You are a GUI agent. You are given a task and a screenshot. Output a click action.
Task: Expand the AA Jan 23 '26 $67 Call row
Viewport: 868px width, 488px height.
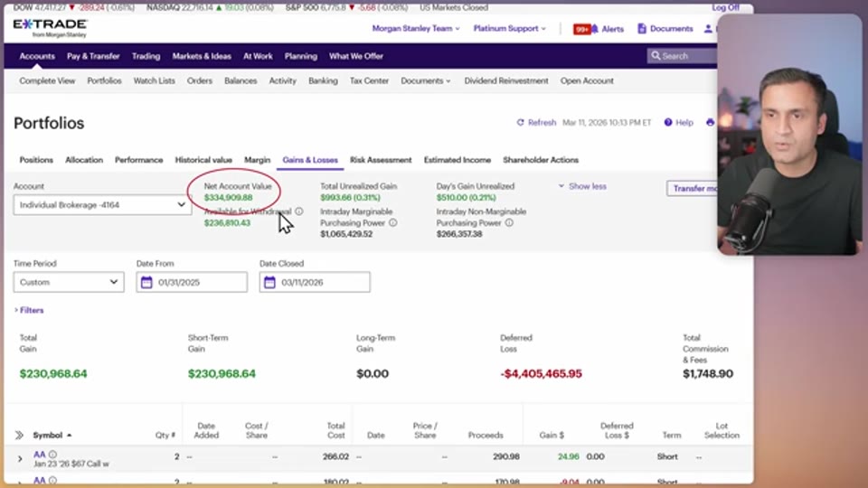pyautogui.click(x=20, y=459)
